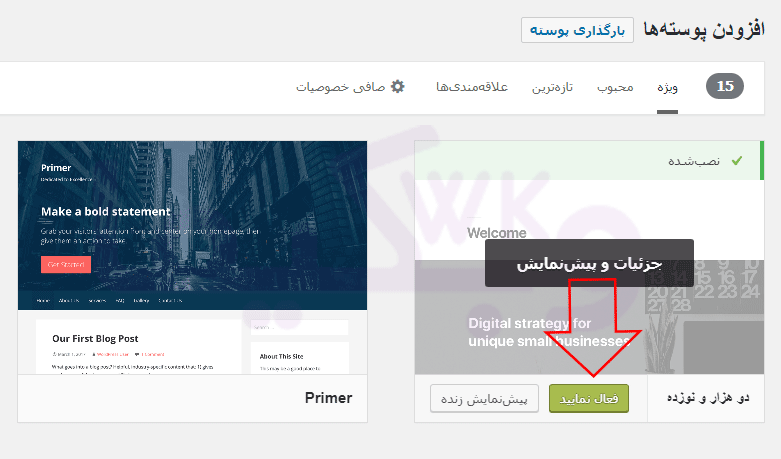Click the Primer theme screenshot thumbnail
This screenshot has width=781, height=459.
click(192, 257)
